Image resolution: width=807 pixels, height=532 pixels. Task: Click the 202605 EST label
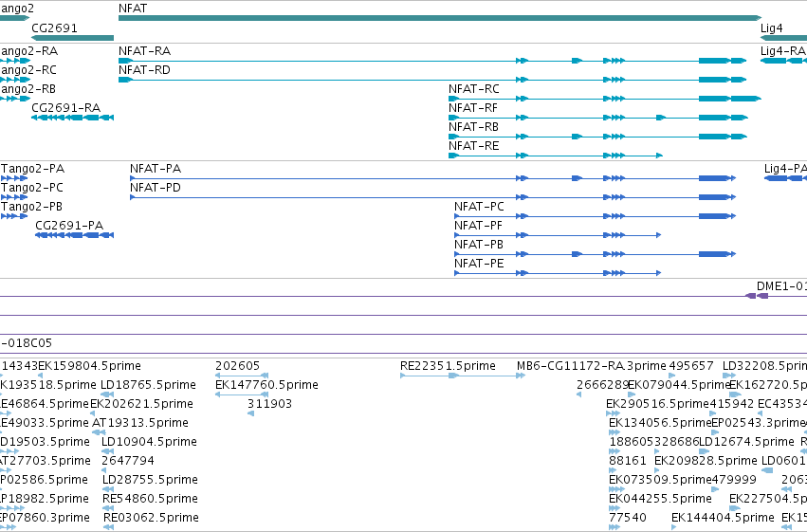point(238,366)
